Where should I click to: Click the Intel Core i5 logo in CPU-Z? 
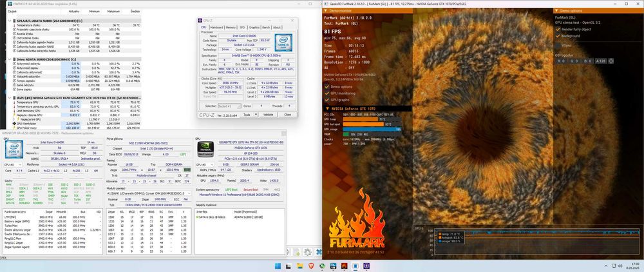(283, 43)
